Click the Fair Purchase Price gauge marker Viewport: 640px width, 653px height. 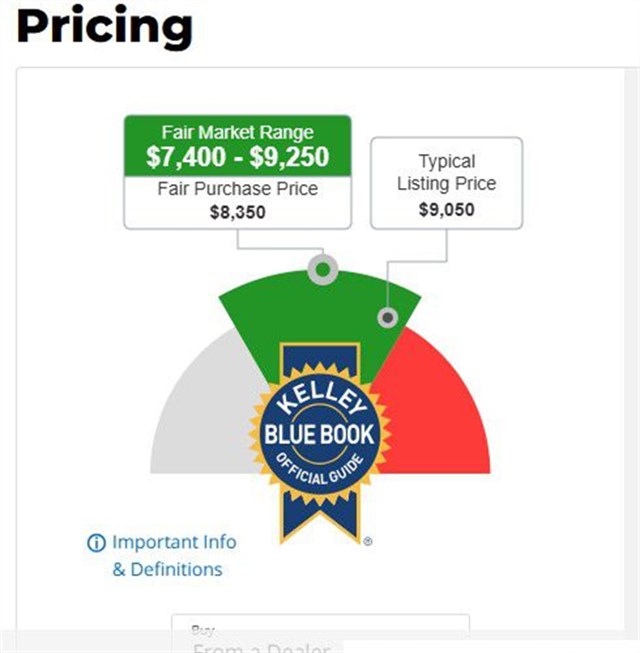coord(322,268)
